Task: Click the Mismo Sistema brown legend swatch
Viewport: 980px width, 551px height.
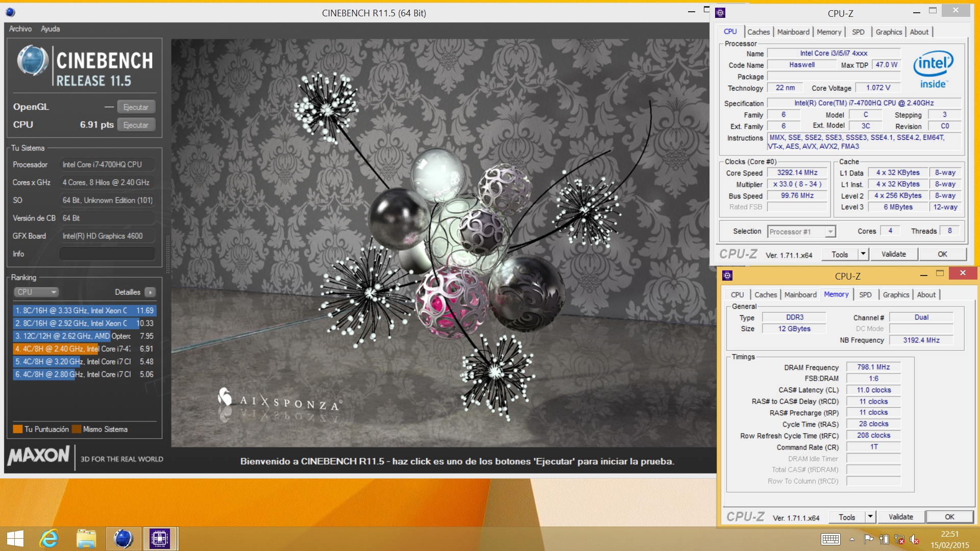Action: pyautogui.click(x=77, y=429)
